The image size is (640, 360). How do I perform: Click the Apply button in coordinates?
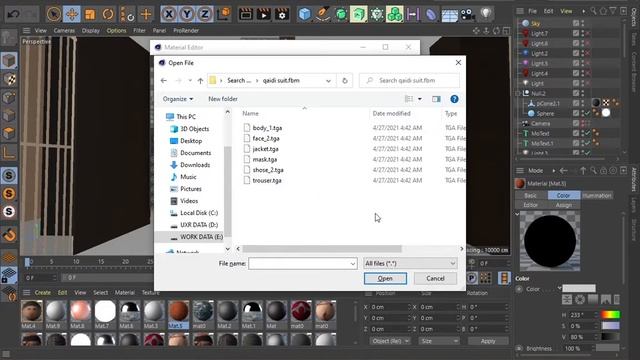(x=488, y=341)
